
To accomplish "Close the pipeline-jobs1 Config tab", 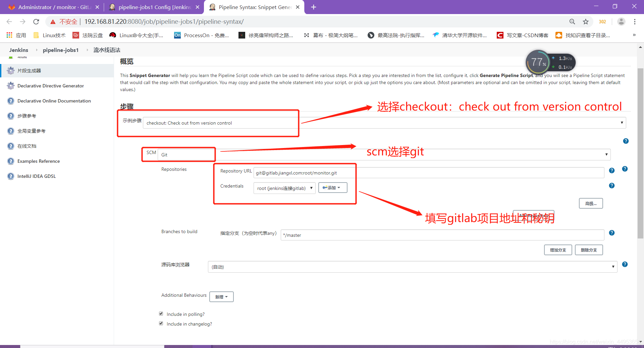I will [x=198, y=7].
